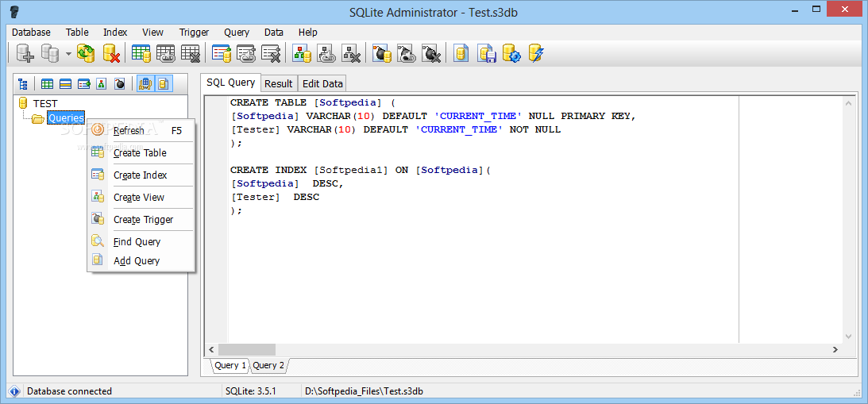Click the 'SQLite: 3.5.1' status text
Screen dimensions: 868x404
(251, 391)
